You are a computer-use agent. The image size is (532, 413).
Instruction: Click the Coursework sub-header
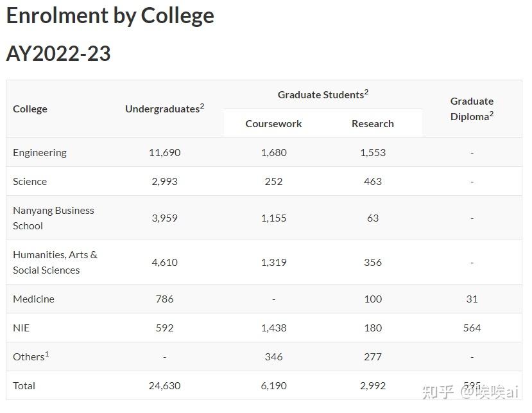point(273,123)
